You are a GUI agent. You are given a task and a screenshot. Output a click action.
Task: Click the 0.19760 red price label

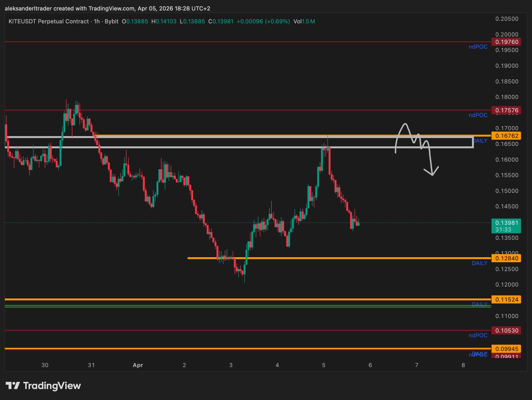506,42
